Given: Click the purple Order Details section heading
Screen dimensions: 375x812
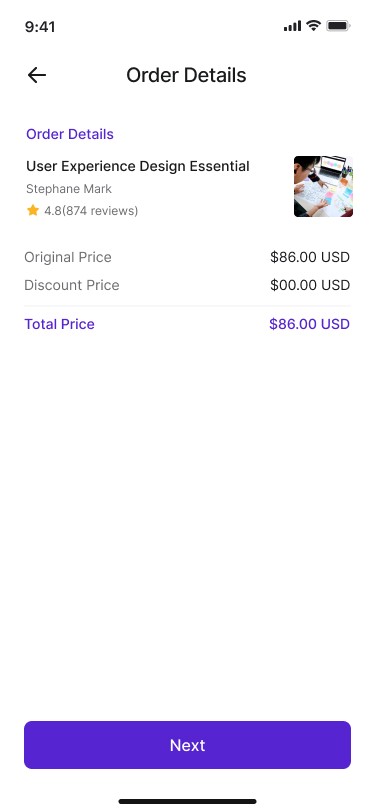Looking at the screenshot, I should click(70, 134).
